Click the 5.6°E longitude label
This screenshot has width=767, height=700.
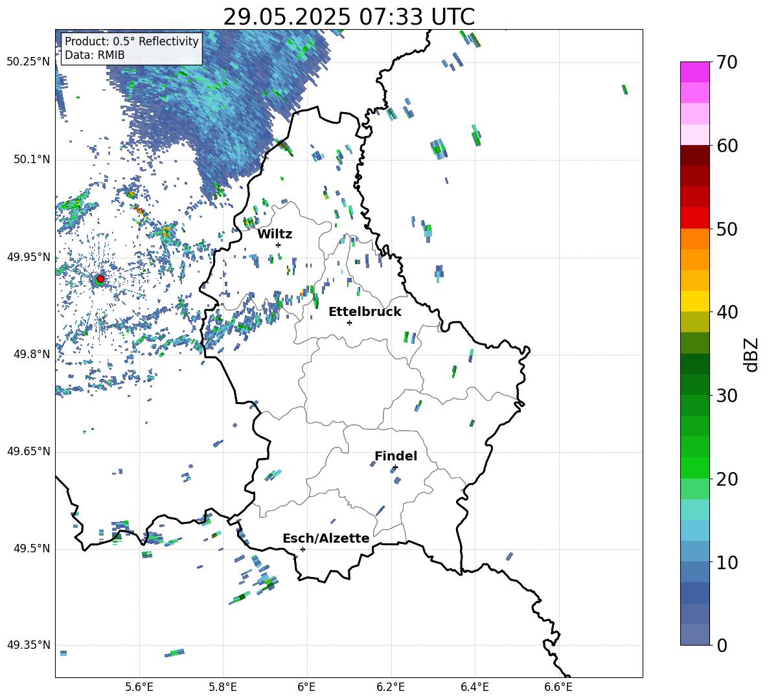[139, 687]
